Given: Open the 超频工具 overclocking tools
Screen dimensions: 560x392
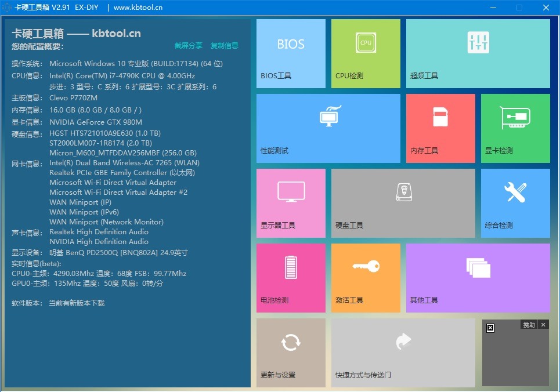Looking at the screenshot, I should tap(478, 53).
